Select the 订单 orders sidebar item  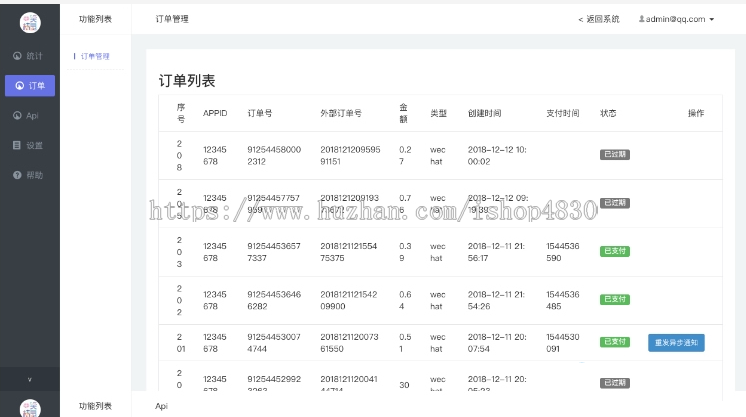30,86
